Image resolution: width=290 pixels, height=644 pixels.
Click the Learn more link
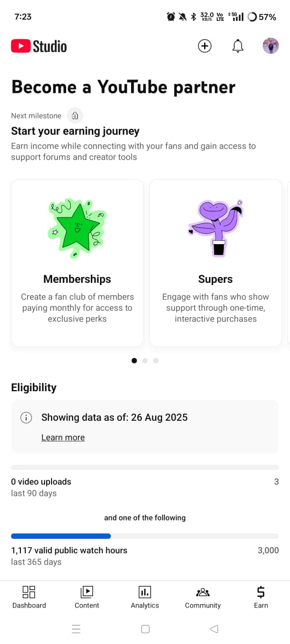click(63, 437)
